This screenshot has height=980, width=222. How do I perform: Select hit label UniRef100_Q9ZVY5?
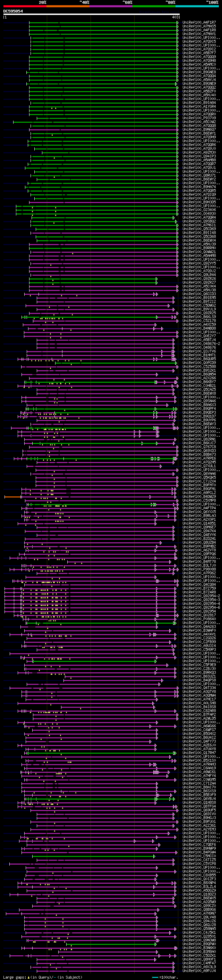coord(199,263)
